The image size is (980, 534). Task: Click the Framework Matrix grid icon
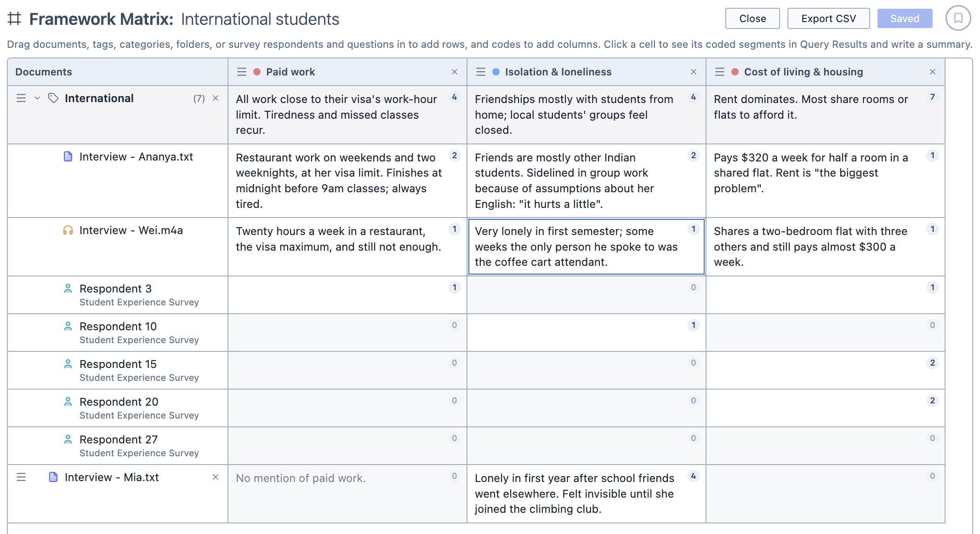(x=15, y=18)
